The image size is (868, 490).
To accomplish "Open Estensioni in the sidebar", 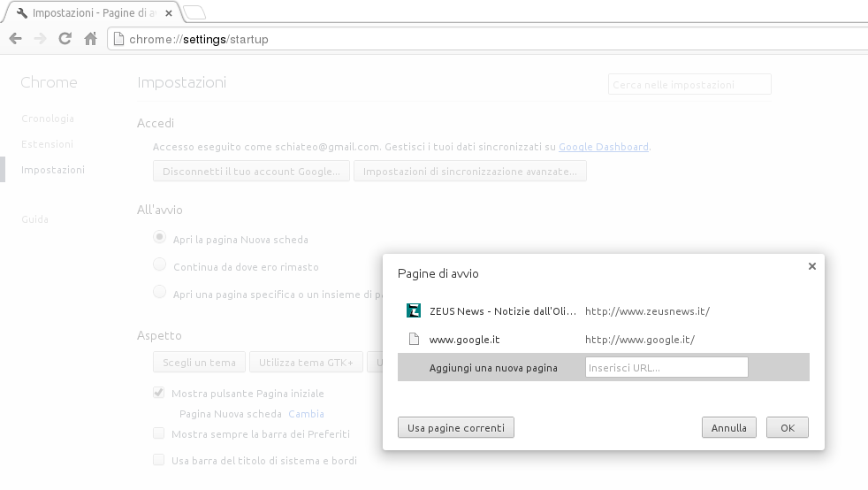I will [x=47, y=144].
